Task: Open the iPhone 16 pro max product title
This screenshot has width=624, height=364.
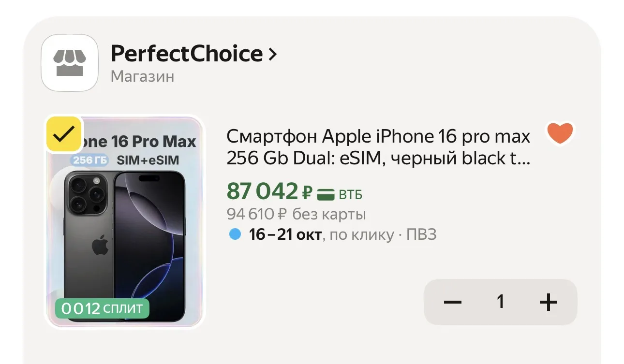Action: point(378,147)
